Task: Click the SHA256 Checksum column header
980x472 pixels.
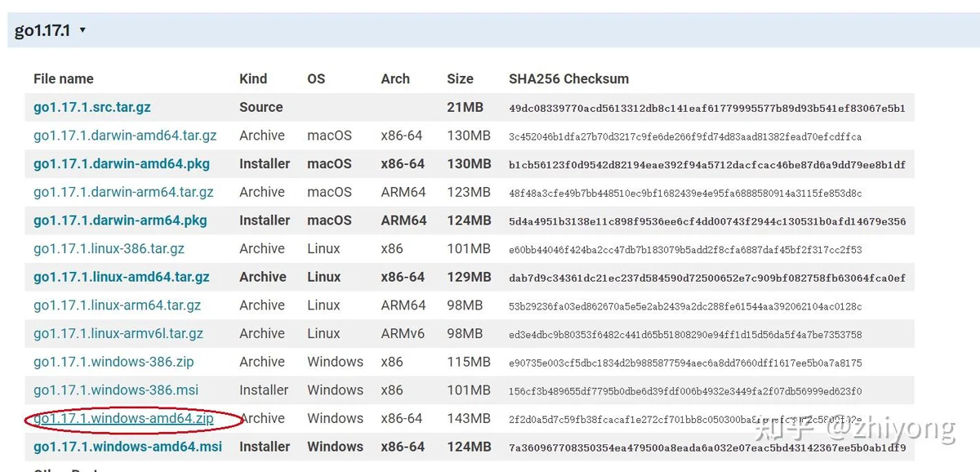Action: pyautogui.click(x=569, y=78)
